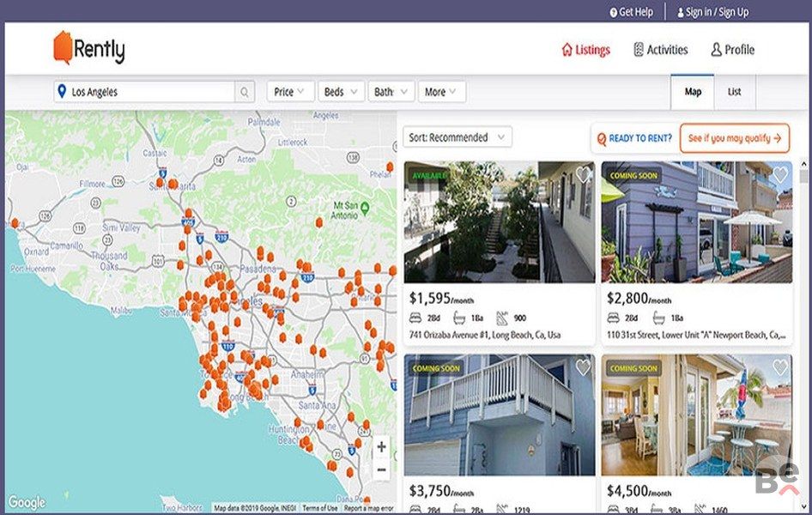The width and height of the screenshot is (812, 515).
Task: Save the $4,500 listing with heart
Action: (779, 367)
